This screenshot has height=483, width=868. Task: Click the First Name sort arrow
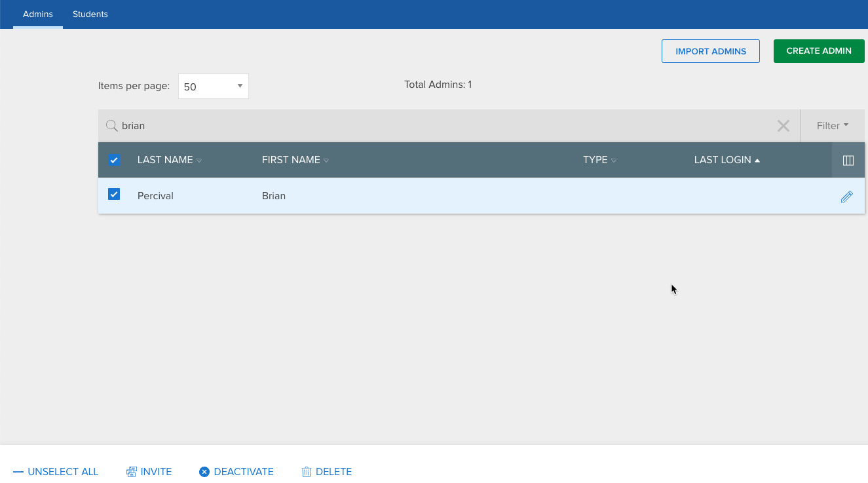pyautogui.click(x=326, y=161)
